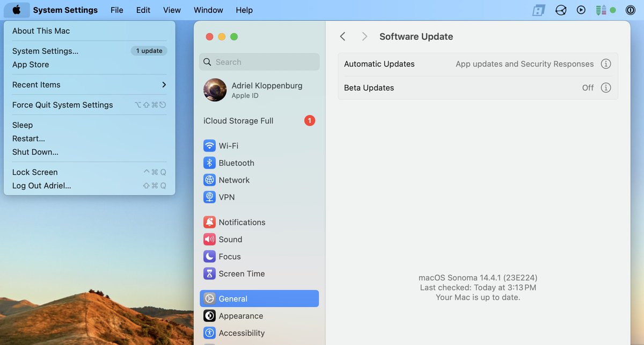644x345 pixels.
Task: Open the System Settings app menu
Action: click(65, 10)
